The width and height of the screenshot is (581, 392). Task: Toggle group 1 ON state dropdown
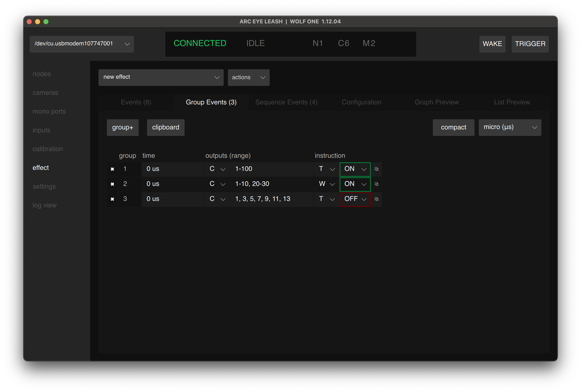tap(355, 169)
